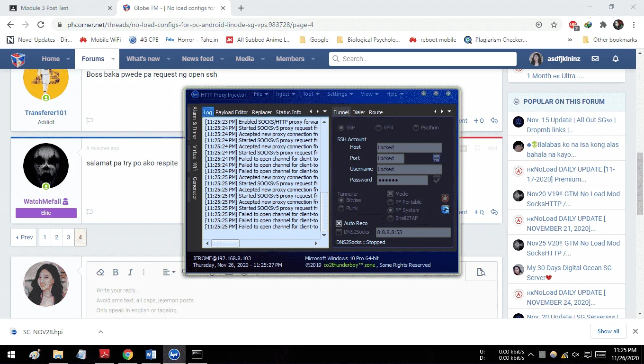644x364 pixels.
Task: Open Microsoft Word from the taskbar
Action: point(151,354)
